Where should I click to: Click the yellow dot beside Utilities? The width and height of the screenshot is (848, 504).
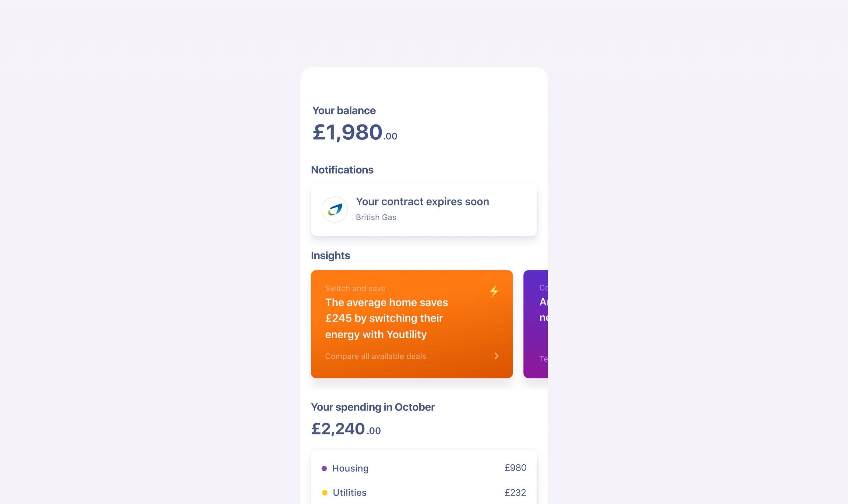pyautogui.click(x=325, y=492)
